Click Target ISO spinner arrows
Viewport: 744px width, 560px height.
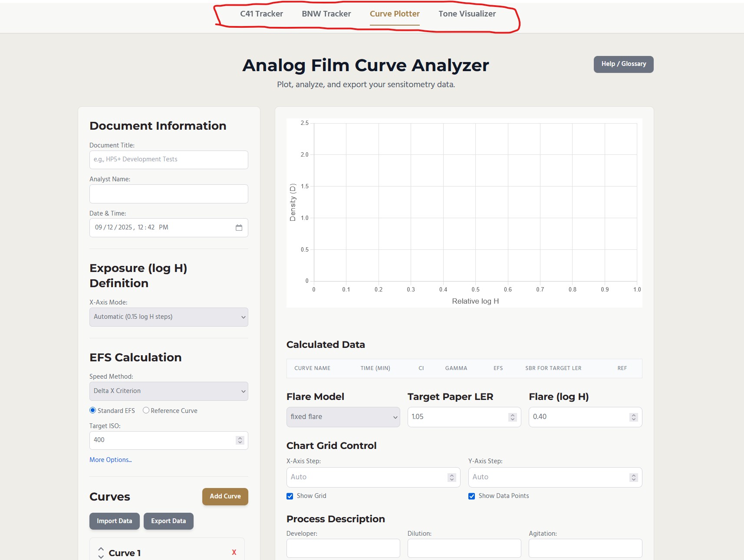click(x=240, y=440)
